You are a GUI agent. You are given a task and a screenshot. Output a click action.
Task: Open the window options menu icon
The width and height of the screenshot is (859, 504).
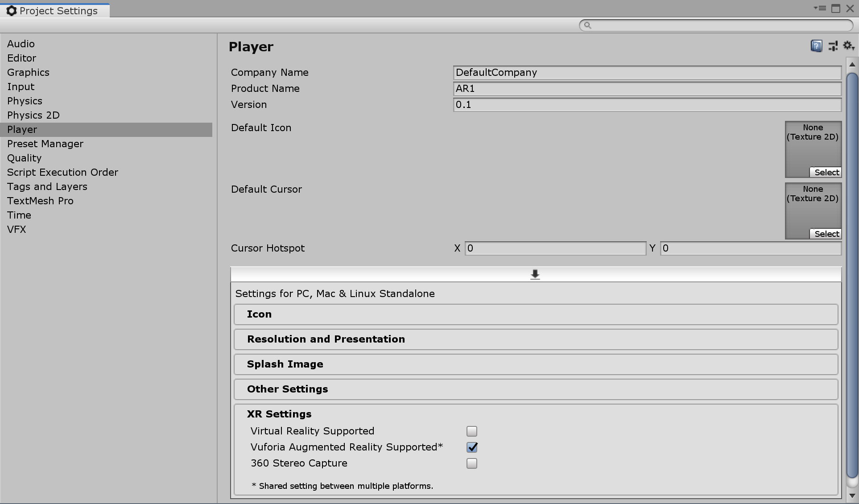tap(820, 8)
